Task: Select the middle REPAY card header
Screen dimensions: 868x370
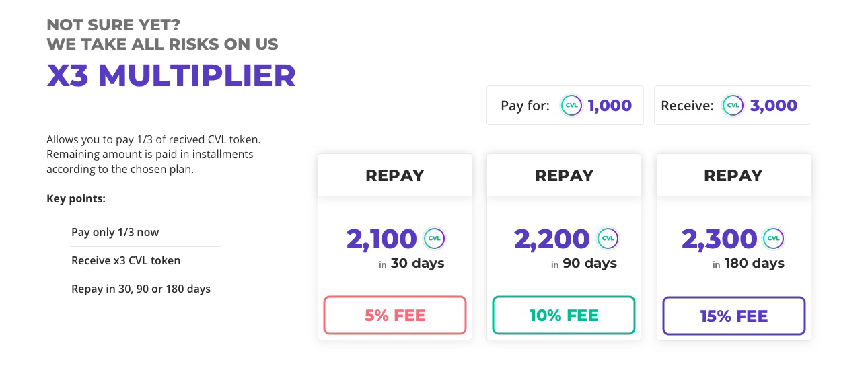Action: (x=564, y=176)
